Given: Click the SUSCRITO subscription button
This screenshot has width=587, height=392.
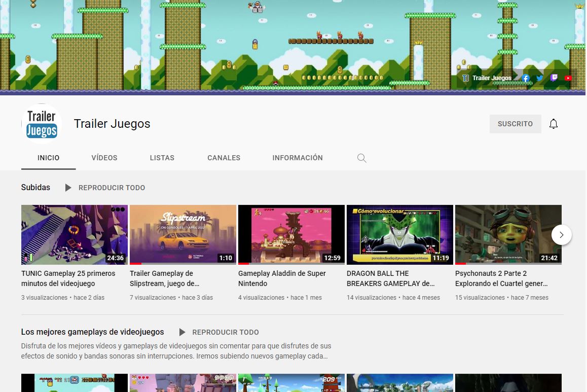Looking at the screenshot, I should (x=515, y=124).
